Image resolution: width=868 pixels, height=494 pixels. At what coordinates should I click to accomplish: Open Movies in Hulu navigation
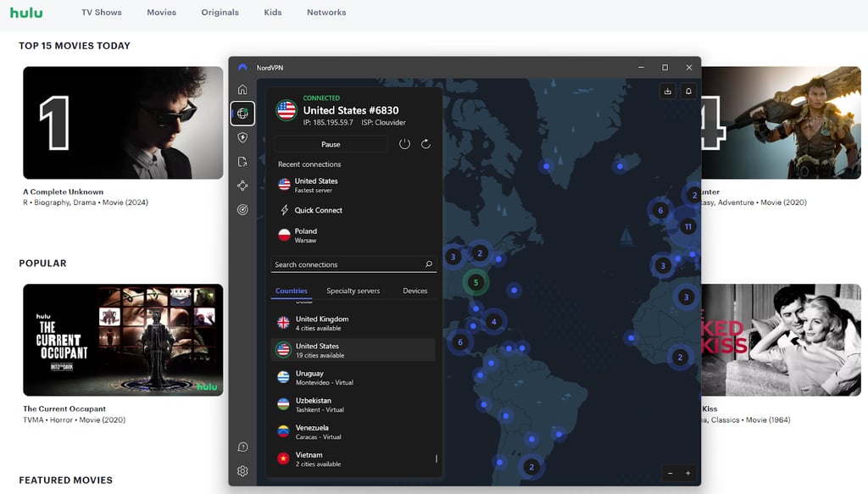pos(162,12)
